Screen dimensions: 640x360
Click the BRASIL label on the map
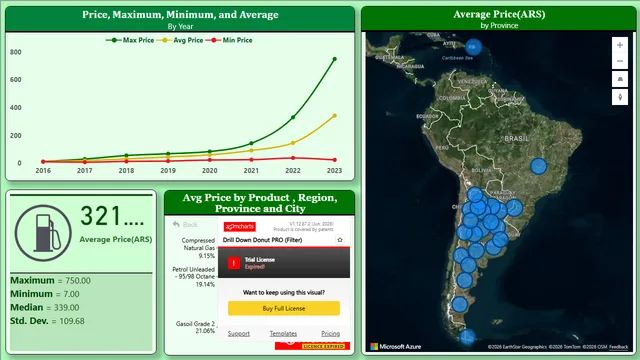tap(516, 138)
